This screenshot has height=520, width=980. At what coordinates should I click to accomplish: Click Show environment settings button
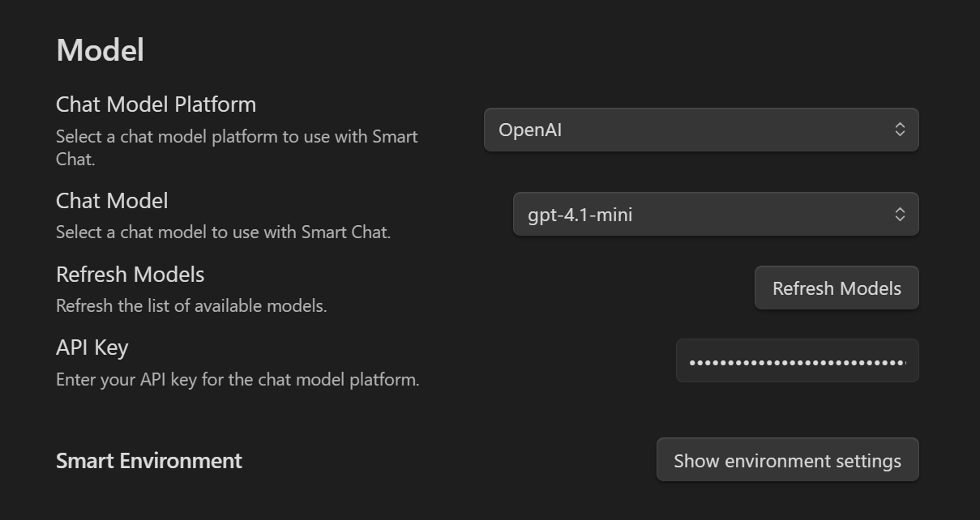(787, 461)
